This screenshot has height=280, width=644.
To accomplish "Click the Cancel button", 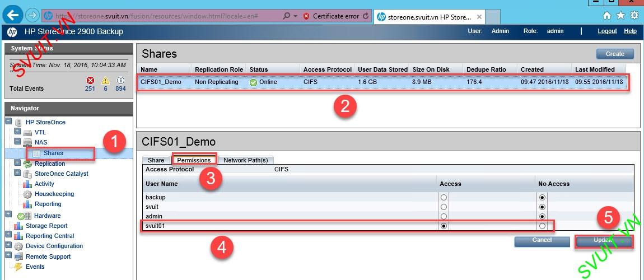I will (x=542, y=240).
